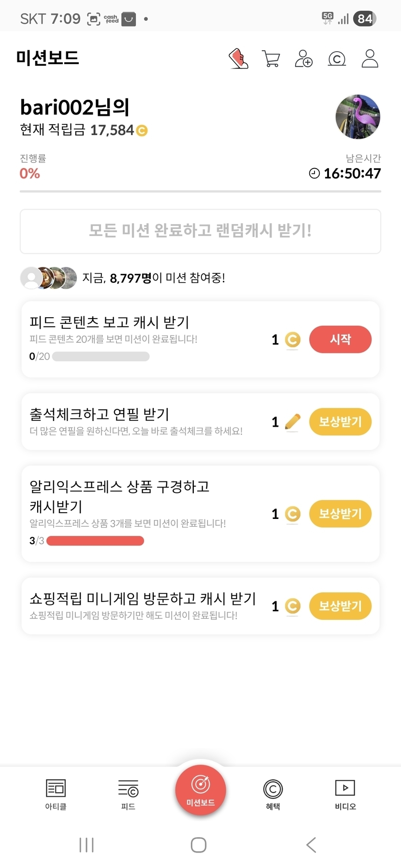Viewport: 401px width, 868px height.
Task: Switch to the 혜택 tab
Action: pos(273,794)
